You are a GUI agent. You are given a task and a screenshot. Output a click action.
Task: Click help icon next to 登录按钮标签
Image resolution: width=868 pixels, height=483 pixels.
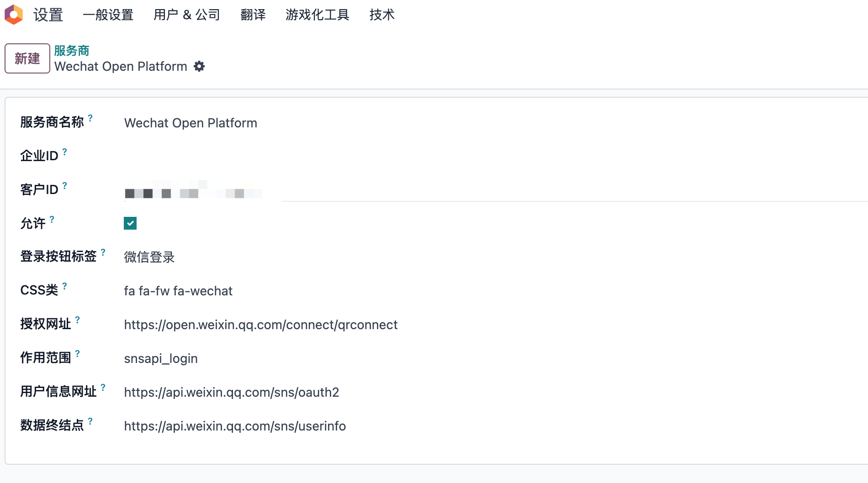[103, 252]
